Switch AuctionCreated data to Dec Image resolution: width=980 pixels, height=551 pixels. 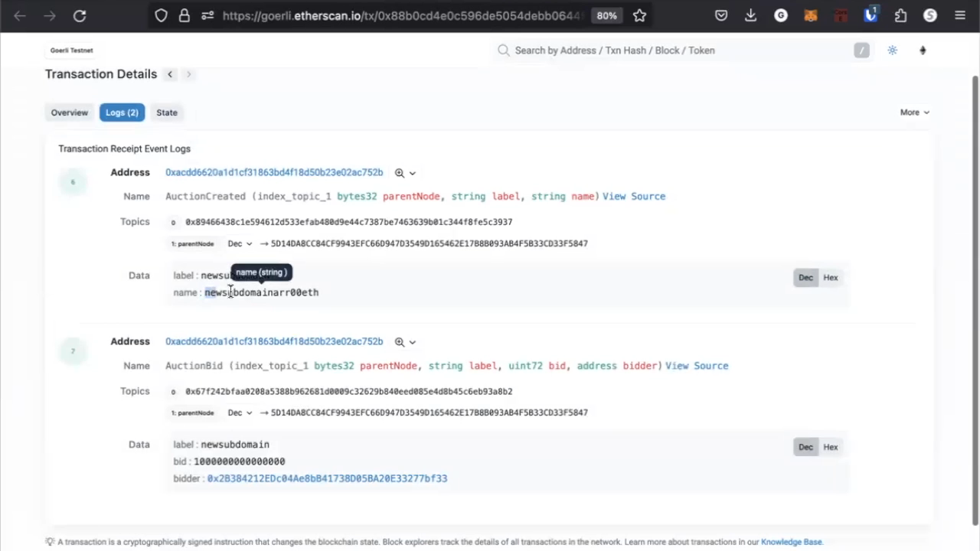[805, 278]
